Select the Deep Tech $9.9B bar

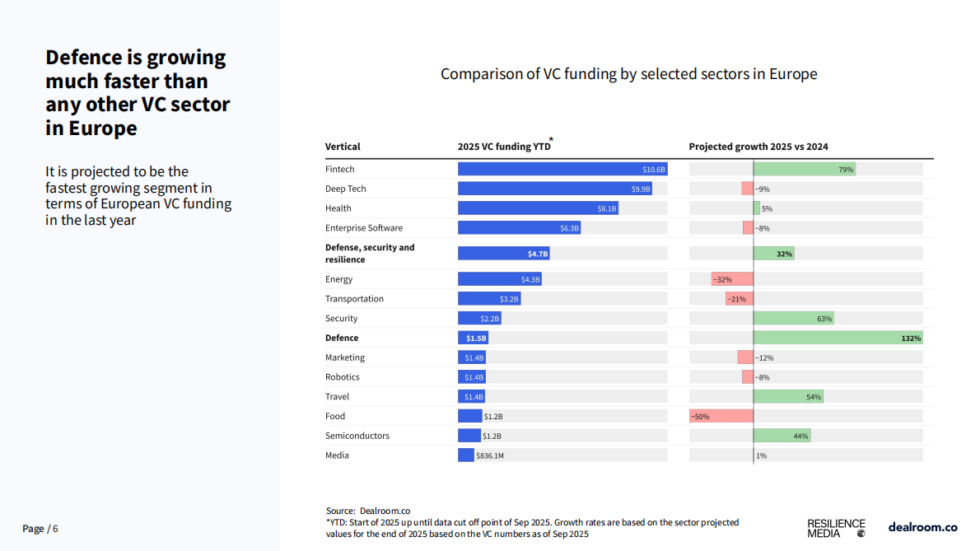555,189
